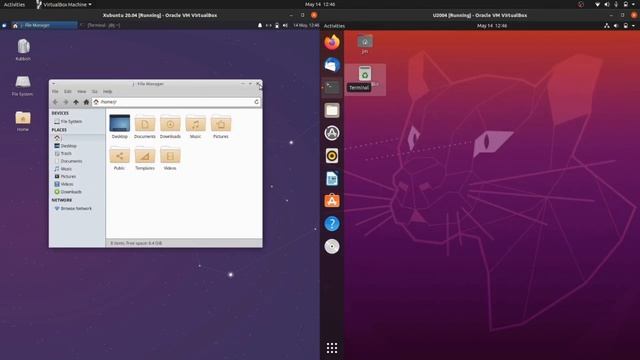
Task: Open Firefox in the Ubuntu dock
Action: [332, 42]
